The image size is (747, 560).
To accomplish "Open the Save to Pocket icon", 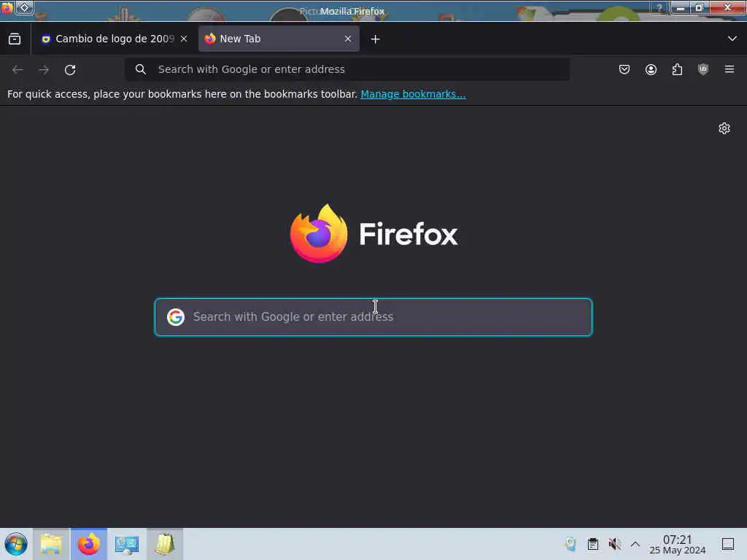I will coord(624,69).
